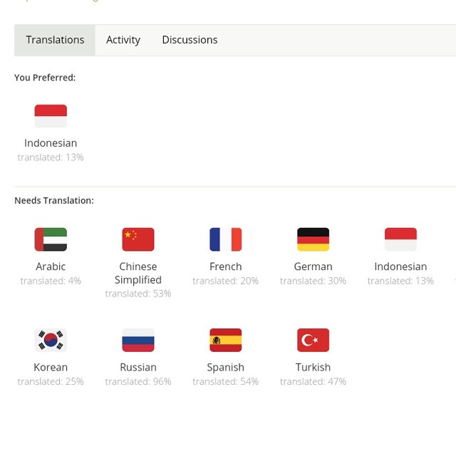
Task: Choose the Chinese Simplified flag
Action: click(138, 239)
